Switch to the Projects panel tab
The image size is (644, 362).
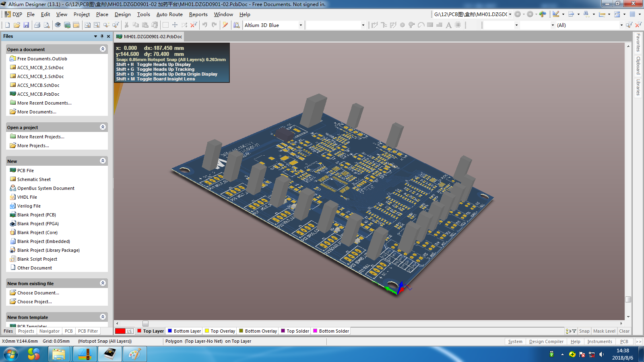coord(26,331)
